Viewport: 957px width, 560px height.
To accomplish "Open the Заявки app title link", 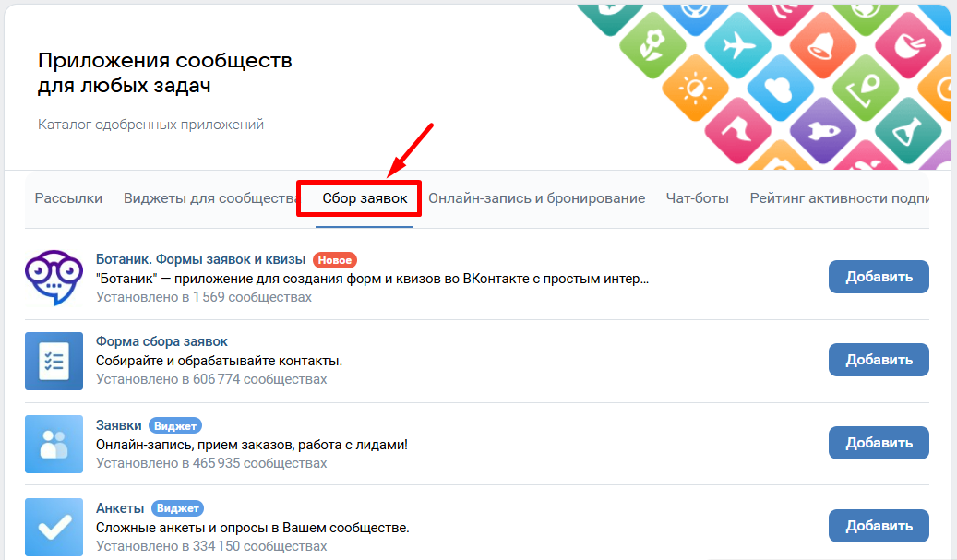I will [x=119, y=425].
